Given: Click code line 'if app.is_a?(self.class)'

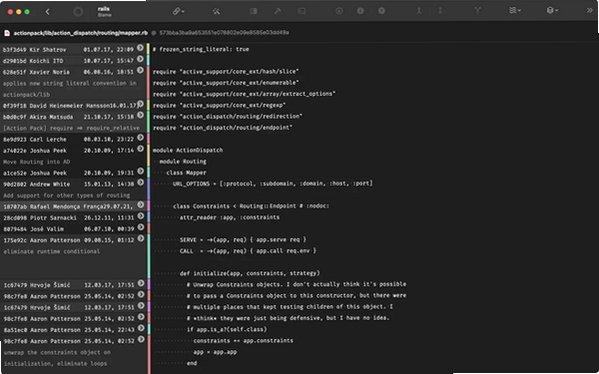Looking at the screenshot, I should (x=227, y=329).
